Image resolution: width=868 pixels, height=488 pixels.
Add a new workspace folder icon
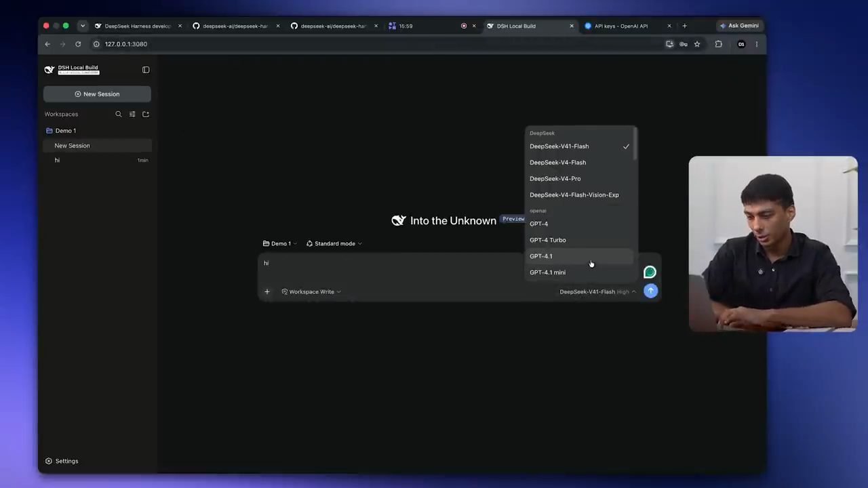(x=146, y=114)
